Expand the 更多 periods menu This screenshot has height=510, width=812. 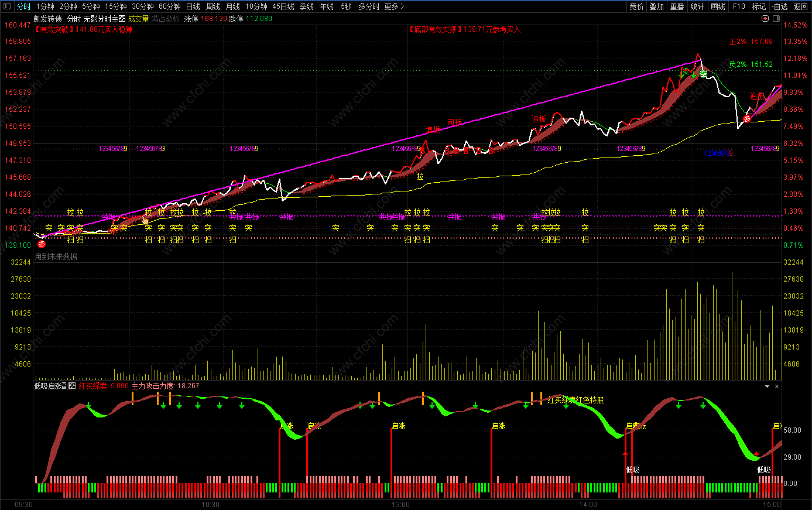pyautogui.click(x=394, y=6)
